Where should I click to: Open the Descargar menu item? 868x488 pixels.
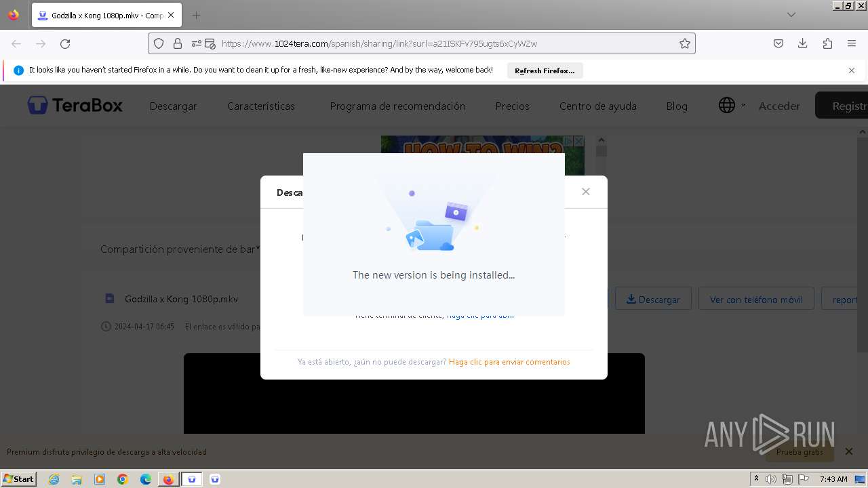coord(173,106)
